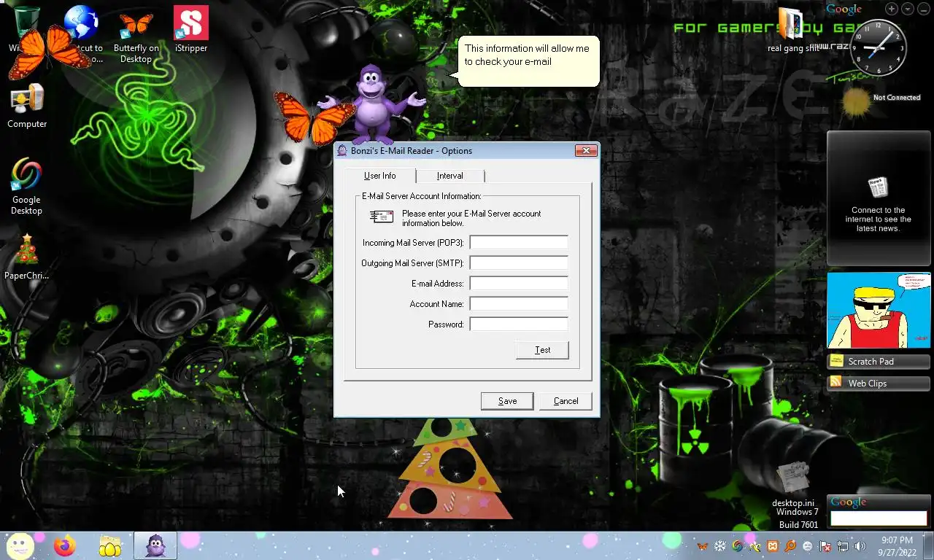This screenshot has width=934, height=560.
Task: Open the volume speaker tray icon
Action: [860, 546]
